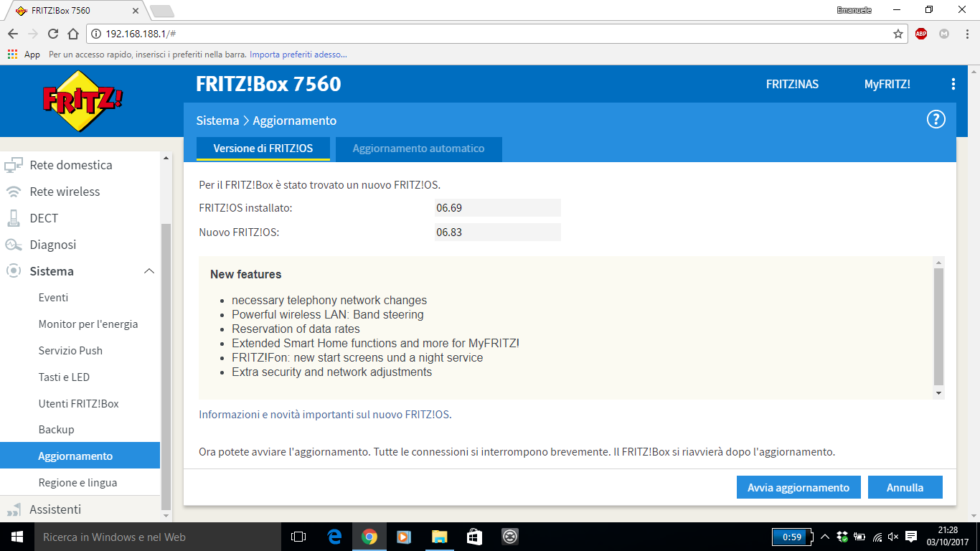Open the Windows Store taskbar icon
980x551 pixels.
(474, 537)
